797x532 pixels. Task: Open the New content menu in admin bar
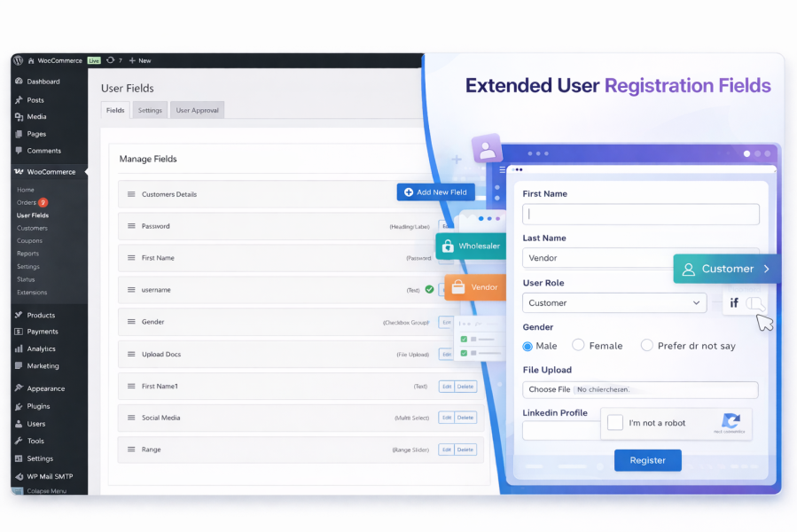140,60
